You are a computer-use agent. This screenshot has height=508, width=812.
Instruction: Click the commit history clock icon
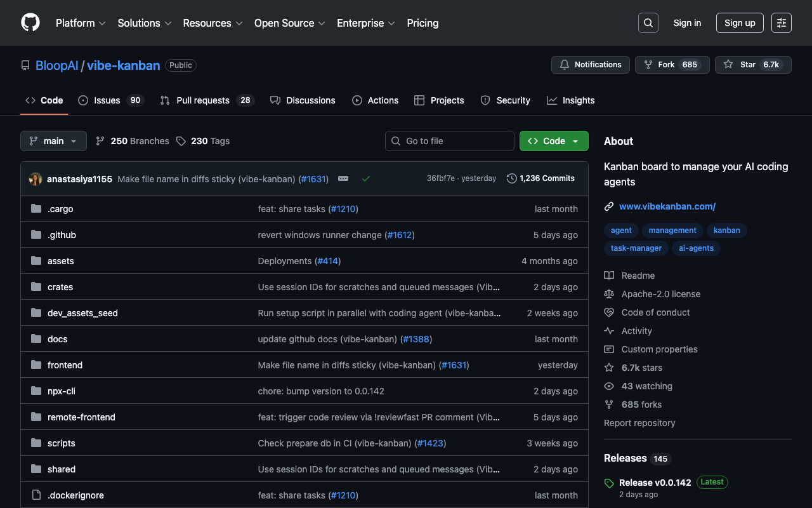pyautogui.click(x=511, y=178)
